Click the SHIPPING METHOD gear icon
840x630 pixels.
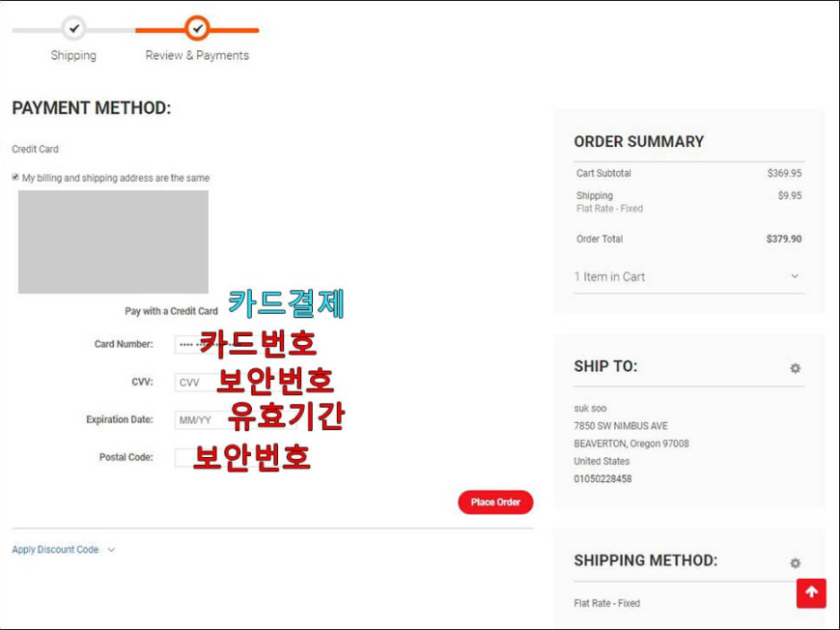(795, 562)
